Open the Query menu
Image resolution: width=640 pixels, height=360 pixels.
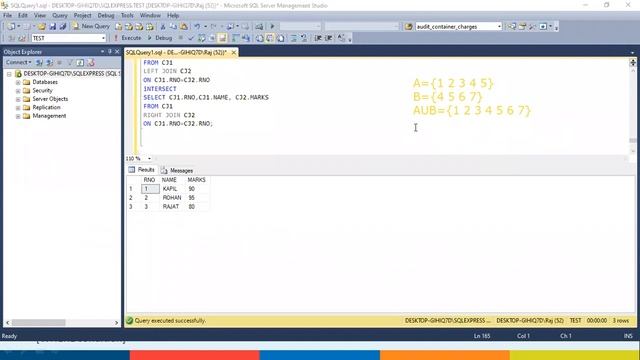[60, 16]
